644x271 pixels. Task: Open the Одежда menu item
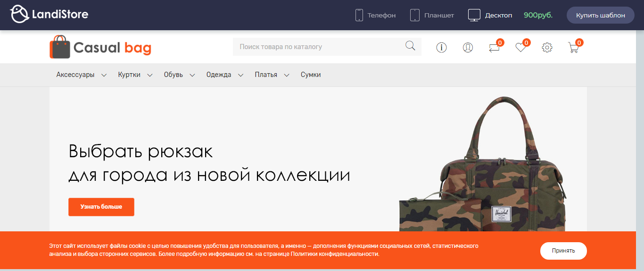[219, 75]
